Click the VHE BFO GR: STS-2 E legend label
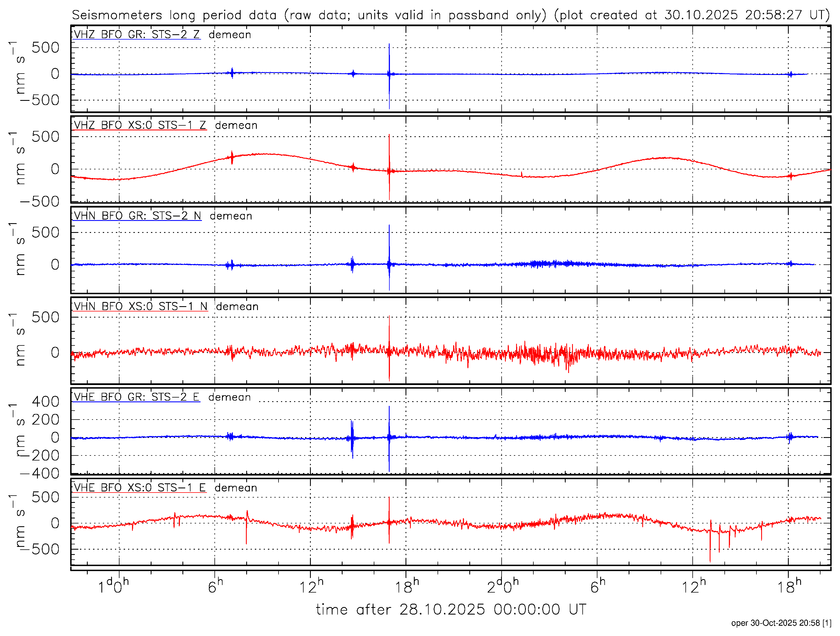Image resolution: width=840 pixels, height=636 pixels. (136, 397)
